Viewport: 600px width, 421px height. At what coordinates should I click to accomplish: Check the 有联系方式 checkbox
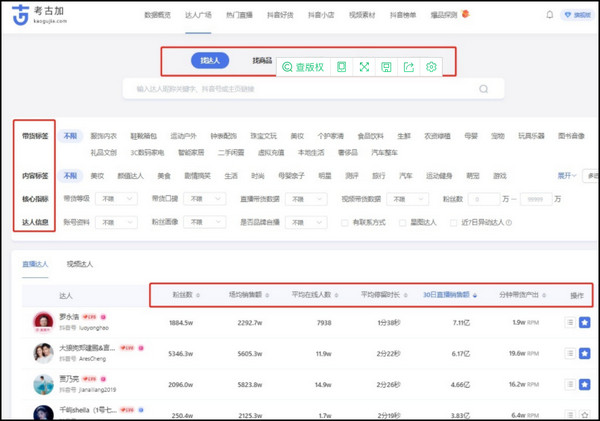pos(345,222)
